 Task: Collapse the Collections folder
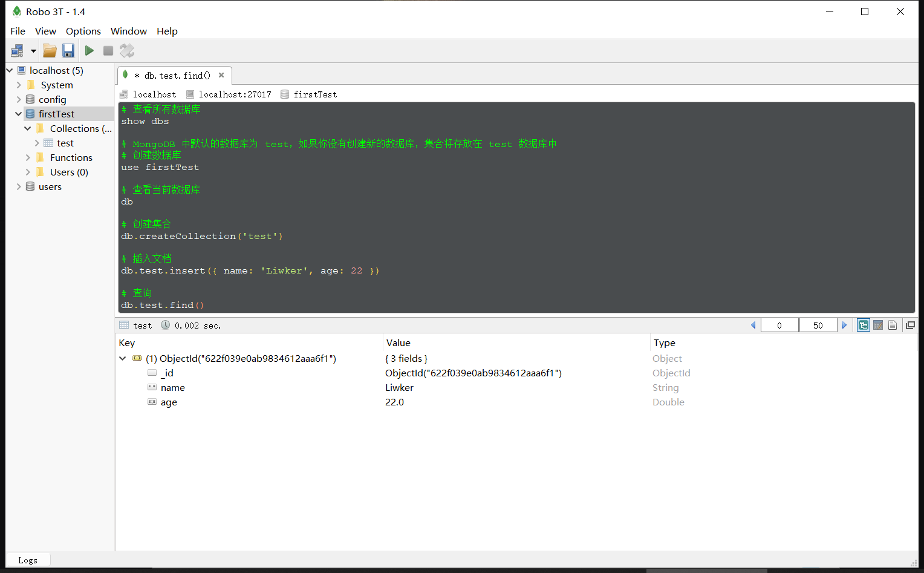tap(28, 128)
